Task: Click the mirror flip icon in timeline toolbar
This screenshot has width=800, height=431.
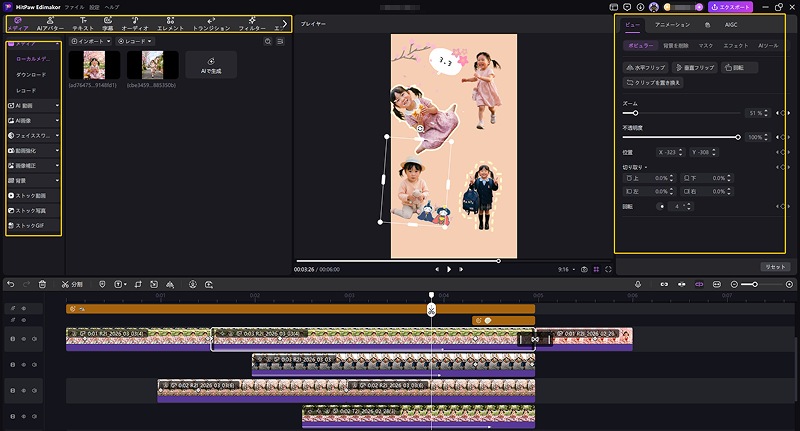Action: [x=170, y=284]
